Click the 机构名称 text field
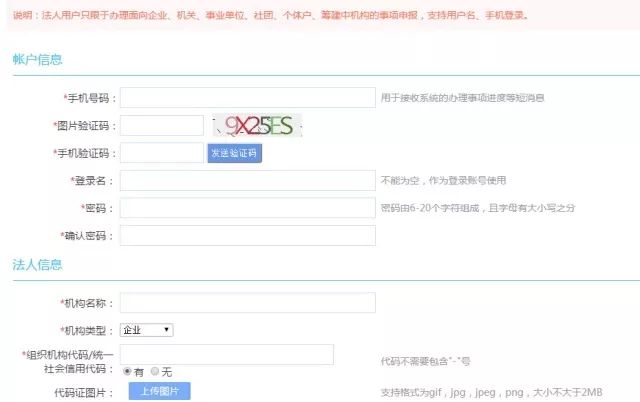 click(247, 303)
